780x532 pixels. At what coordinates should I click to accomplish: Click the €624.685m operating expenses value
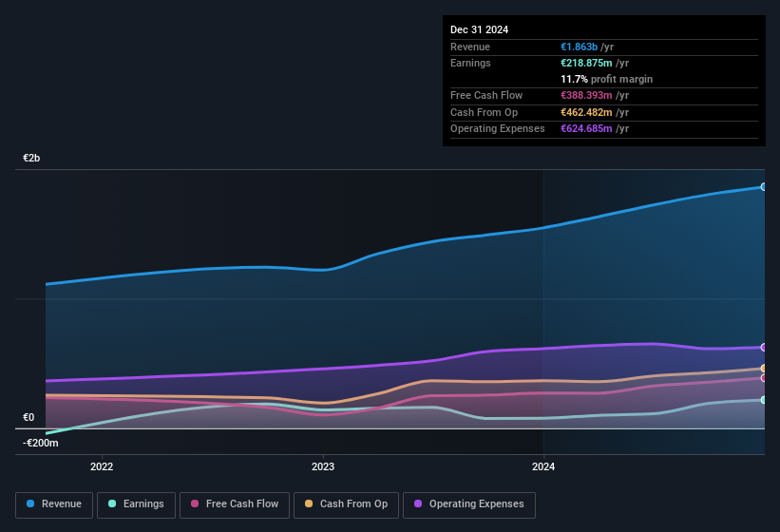586,129
